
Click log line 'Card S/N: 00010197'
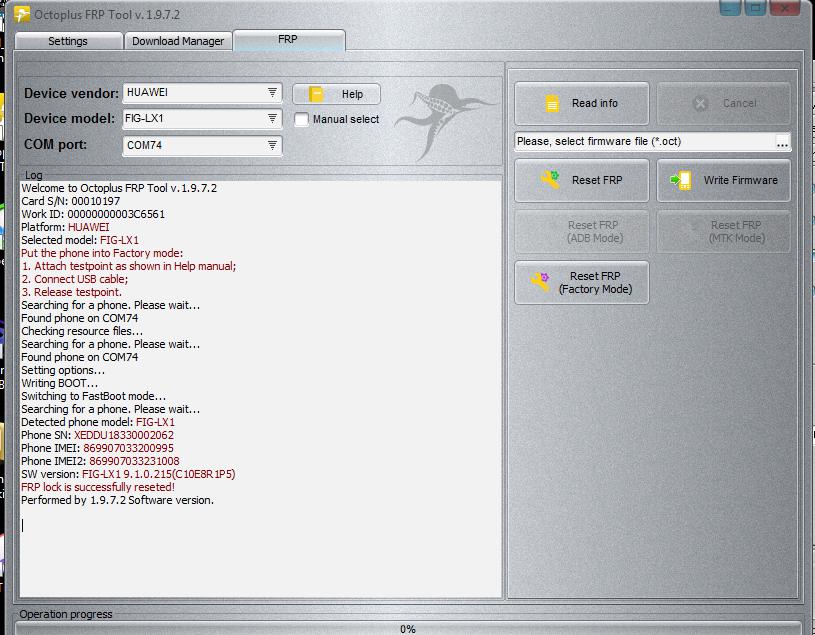tap(71, 201)
